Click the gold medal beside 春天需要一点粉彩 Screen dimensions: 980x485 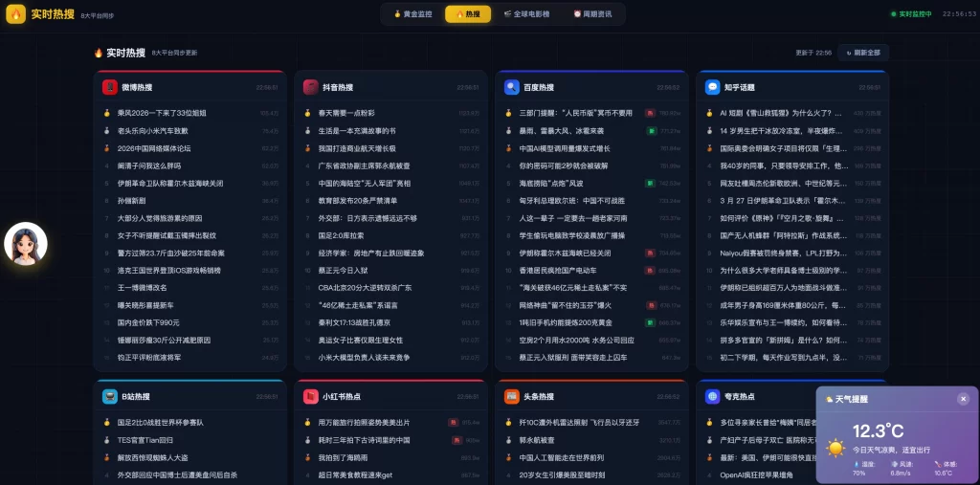tap(307, 113)
